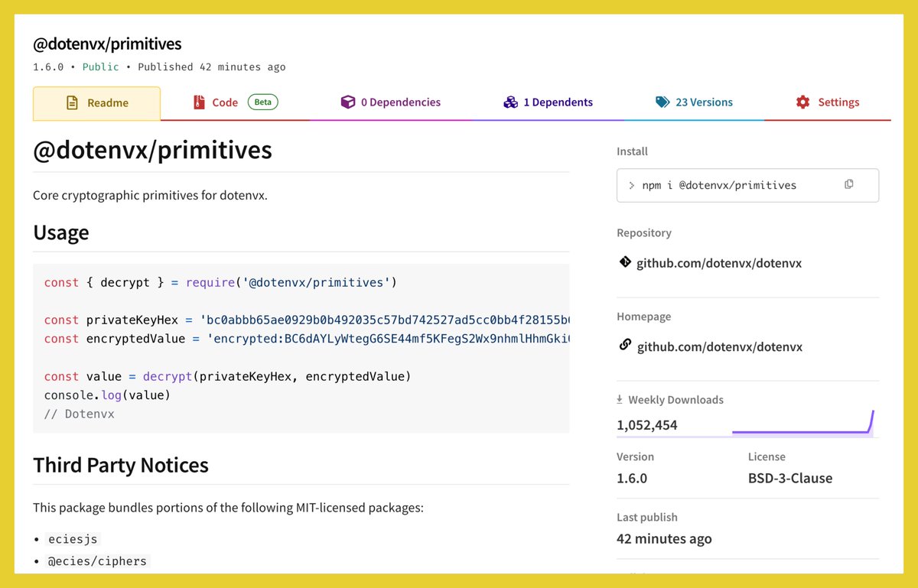Click the Versions tags icon
This screenshot has height=588, width=918.
click(662, 102)
